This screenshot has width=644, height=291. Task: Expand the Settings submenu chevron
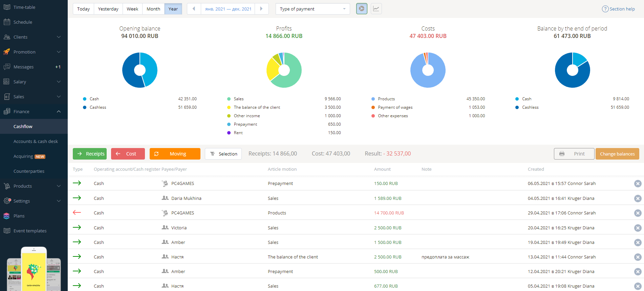tap(59, 201)
